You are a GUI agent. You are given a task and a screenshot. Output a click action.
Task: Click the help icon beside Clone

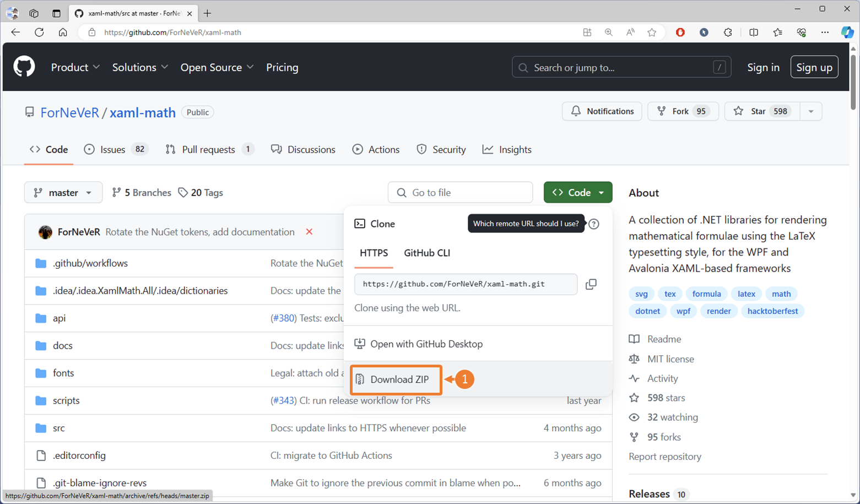(x=593, y=224)
